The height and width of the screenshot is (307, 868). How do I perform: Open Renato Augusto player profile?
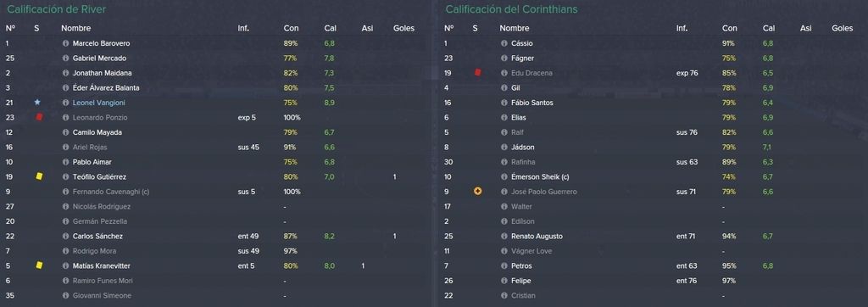(537, 236)
